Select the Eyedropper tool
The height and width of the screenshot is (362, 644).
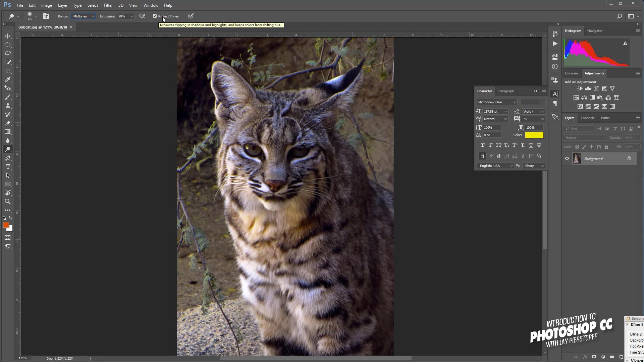(x=8, y=79)
